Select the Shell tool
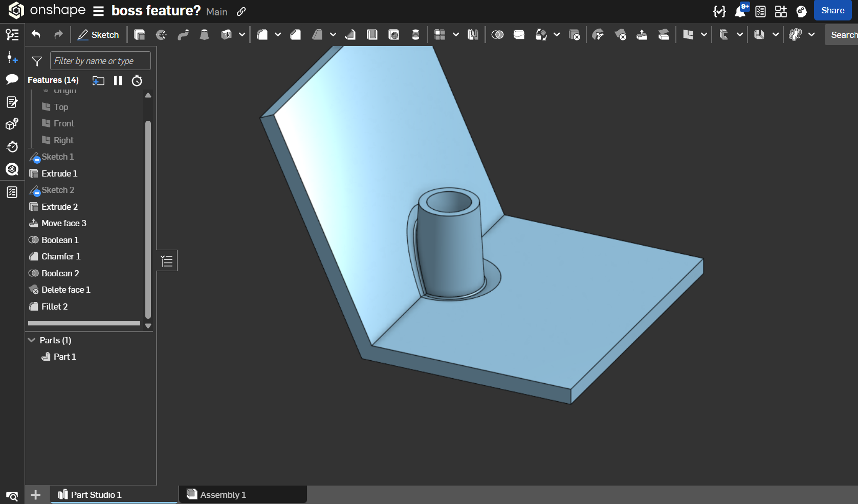The height and width of the screenshot is (504, 858). coord(372,35)
